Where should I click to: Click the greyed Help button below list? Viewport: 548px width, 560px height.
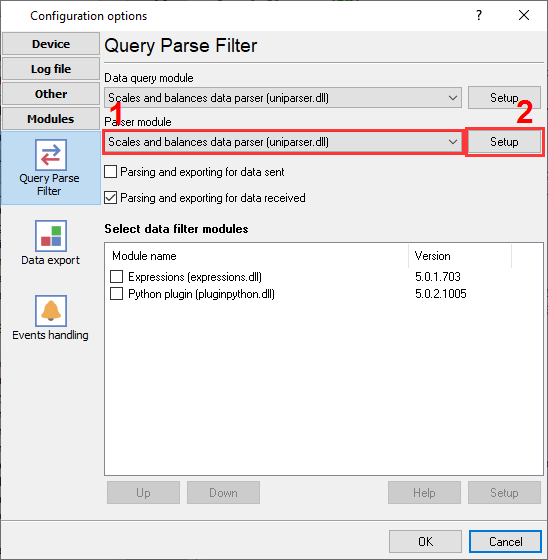[x=424, y=492]
